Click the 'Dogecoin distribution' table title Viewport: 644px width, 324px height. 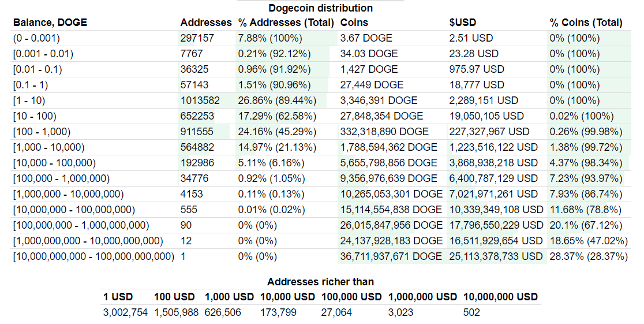pyautogui.click(x=320, y=8)
